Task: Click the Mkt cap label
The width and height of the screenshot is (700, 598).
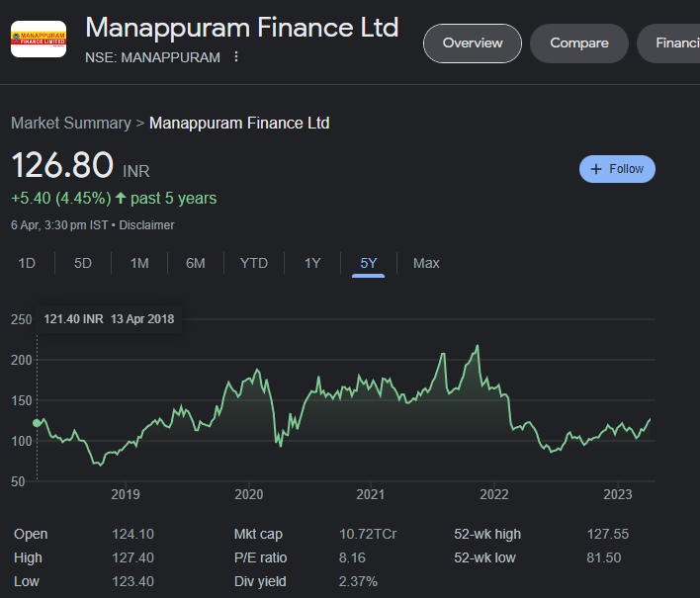Action: (x=258, y=534)
